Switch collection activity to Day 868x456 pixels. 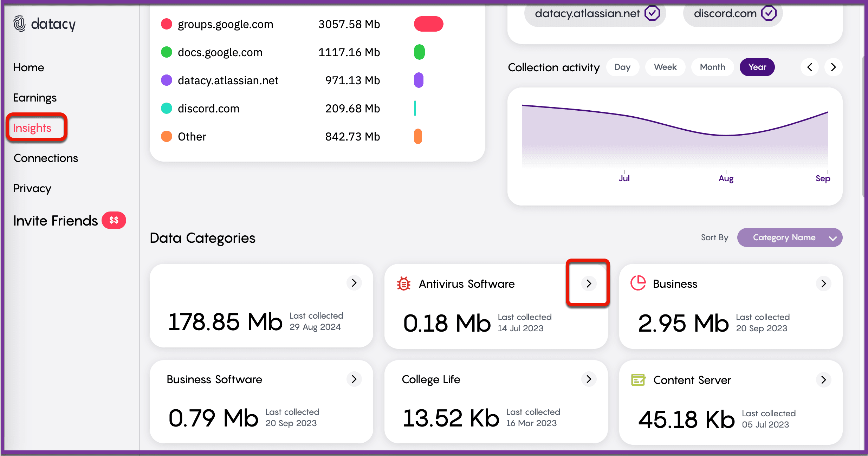622,67
